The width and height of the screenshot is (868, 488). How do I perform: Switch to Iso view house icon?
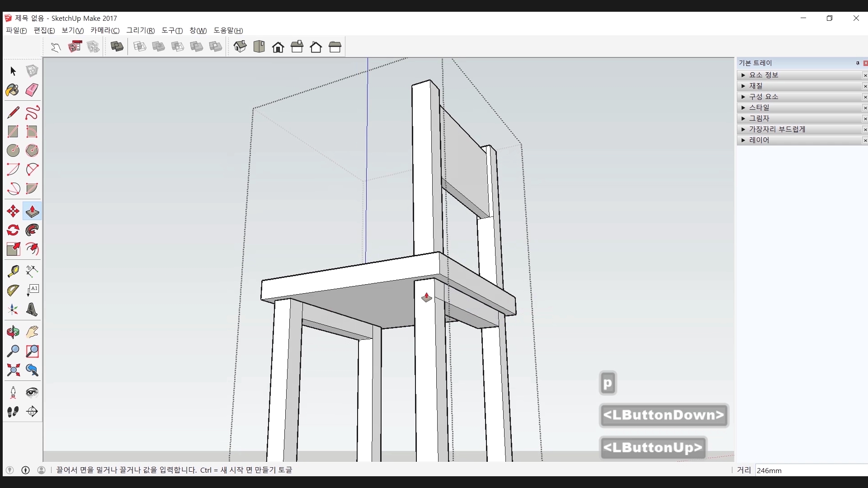pos(240,47)
